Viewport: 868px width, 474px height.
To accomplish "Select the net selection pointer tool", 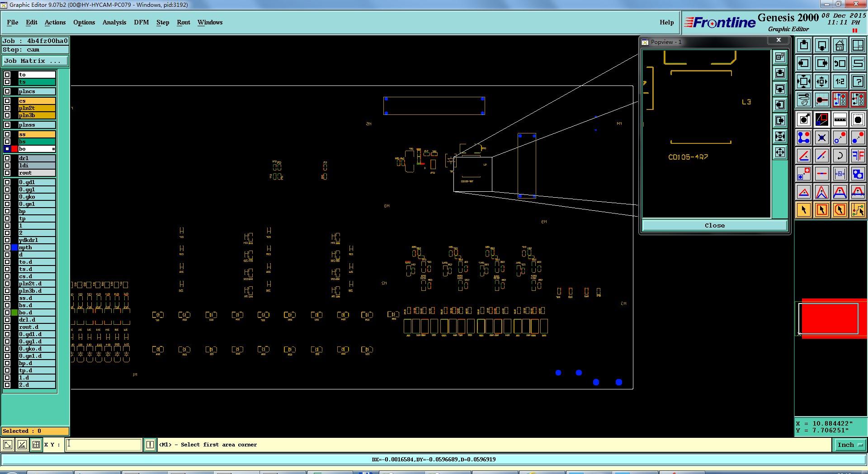I will [858, 210].
